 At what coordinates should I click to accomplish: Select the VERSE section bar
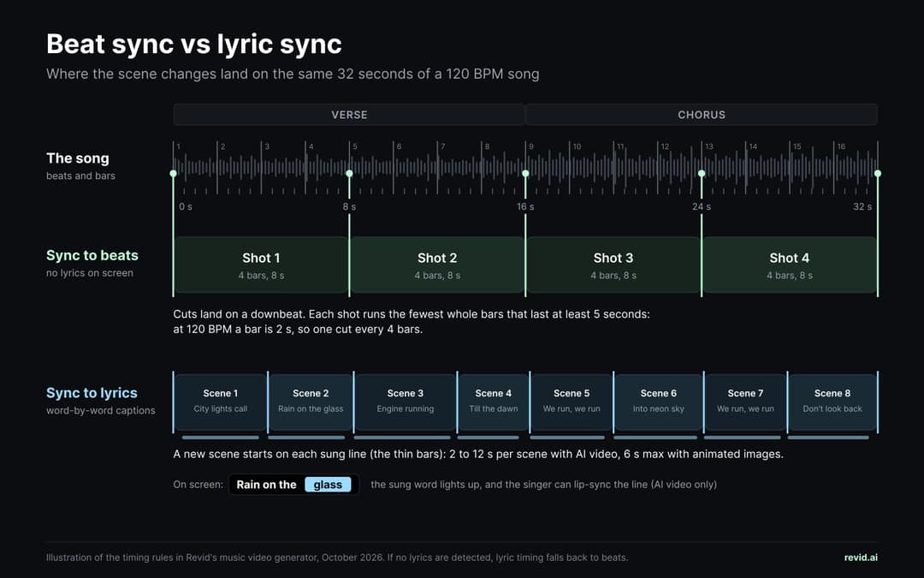(349, 115)
